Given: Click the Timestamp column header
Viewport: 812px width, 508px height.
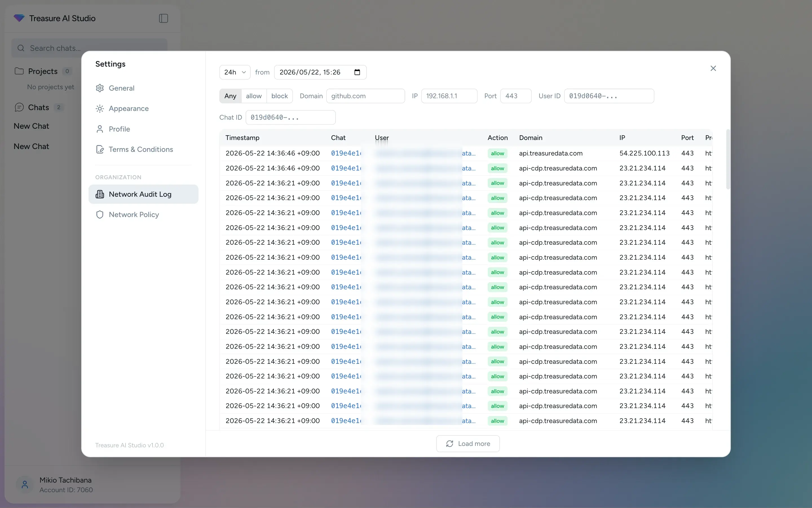Looking at the screenshot, I should (242, 138).
